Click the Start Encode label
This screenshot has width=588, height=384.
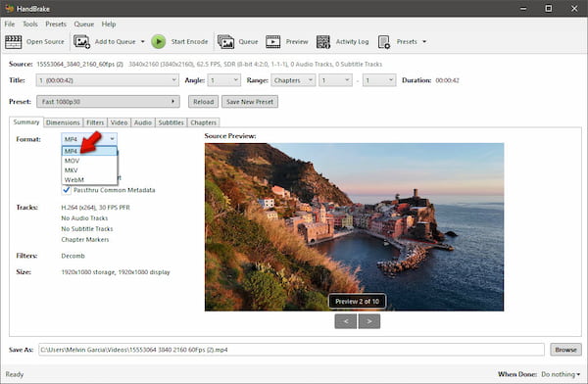(x=189, y=41)
